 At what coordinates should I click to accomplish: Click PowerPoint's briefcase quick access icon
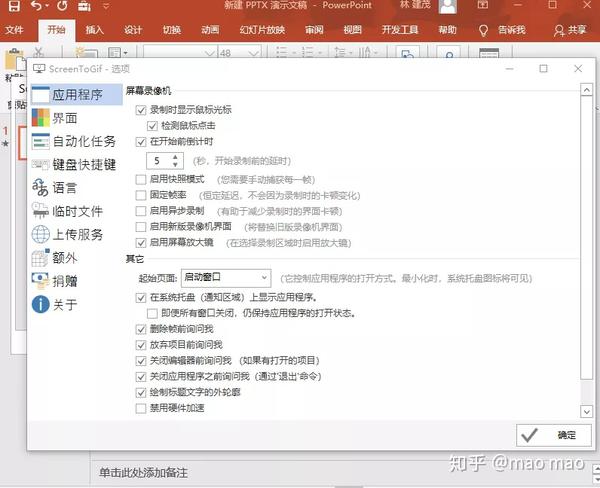(84, 6)
